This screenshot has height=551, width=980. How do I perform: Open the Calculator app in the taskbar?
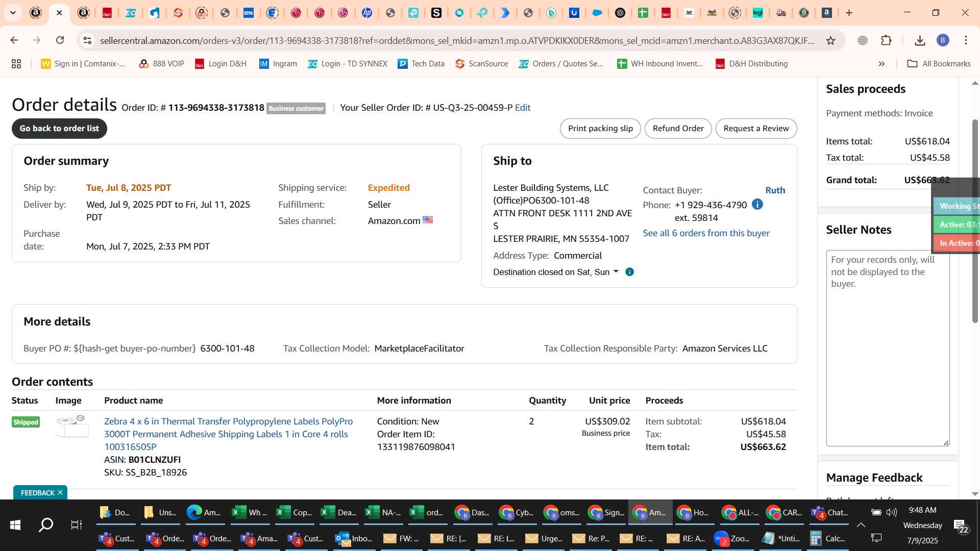click(x=827, y=538)
